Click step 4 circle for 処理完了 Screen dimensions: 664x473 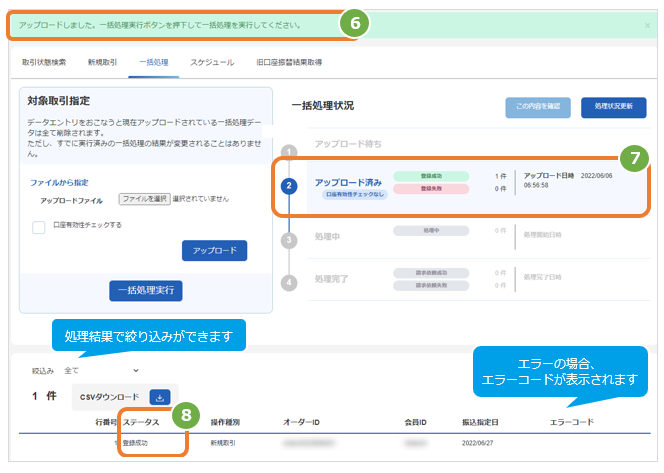pos(289,282)
